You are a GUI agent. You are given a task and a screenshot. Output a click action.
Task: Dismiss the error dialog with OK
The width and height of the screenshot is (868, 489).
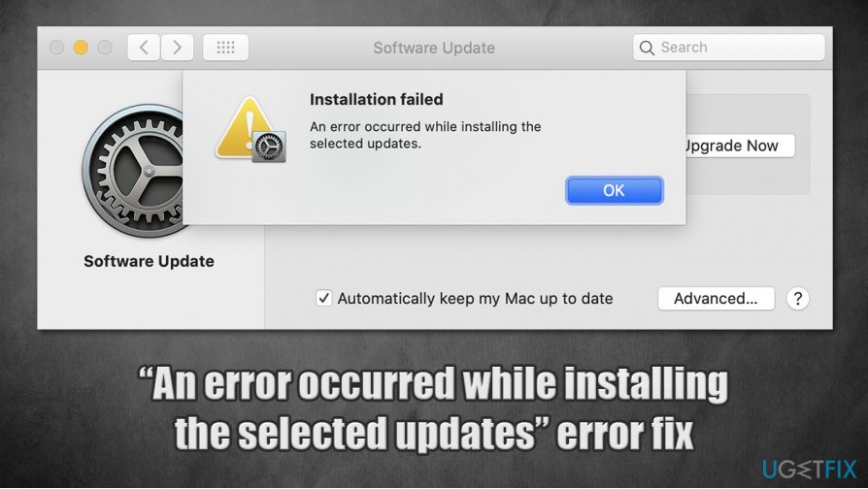point(614,190)
